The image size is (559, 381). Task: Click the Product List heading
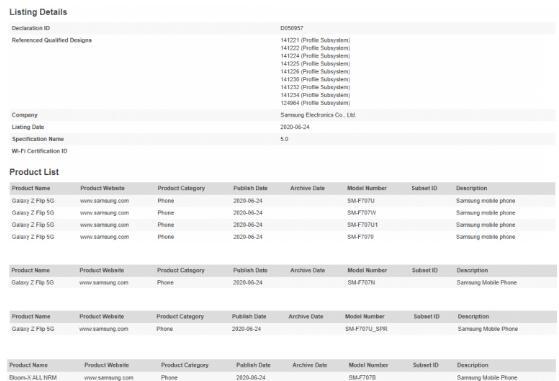tap(34, 172)
